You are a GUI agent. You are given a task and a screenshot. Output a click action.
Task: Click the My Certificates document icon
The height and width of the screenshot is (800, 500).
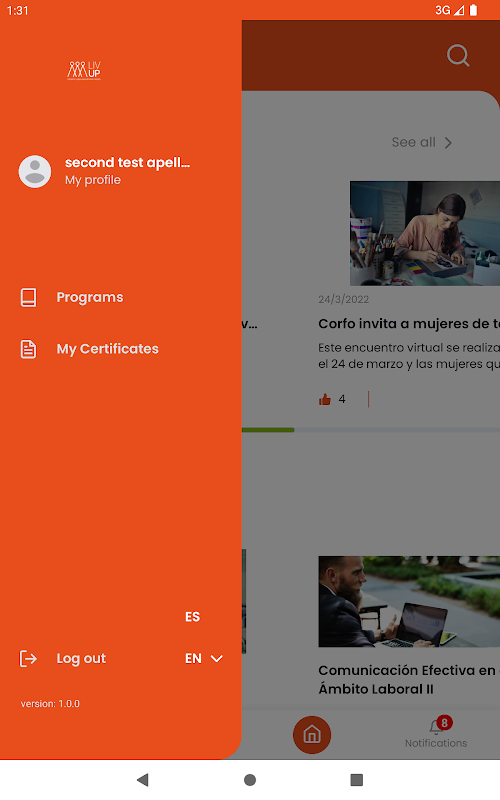click(x=29, y=349)
